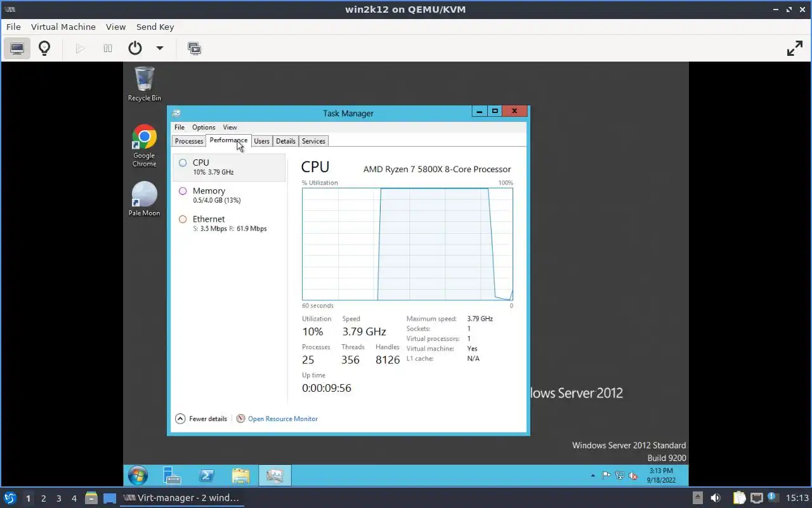Select the Ethernet resource in sidebar

point(229,224)
